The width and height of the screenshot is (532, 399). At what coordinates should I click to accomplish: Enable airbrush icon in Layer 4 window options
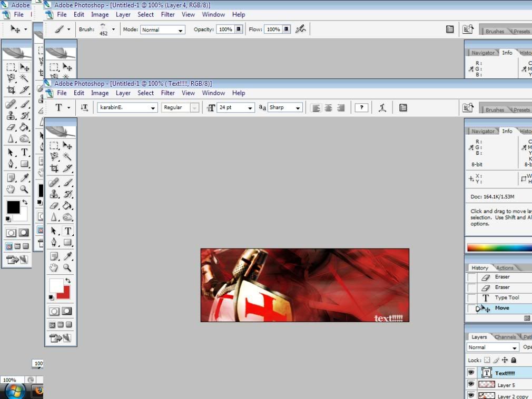click(x=301, y=29)
